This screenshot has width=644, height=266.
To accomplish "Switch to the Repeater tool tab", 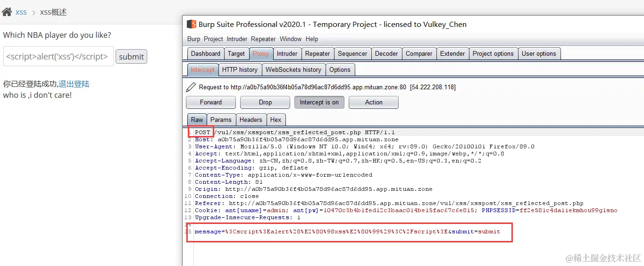I will (x=318, y=53).
